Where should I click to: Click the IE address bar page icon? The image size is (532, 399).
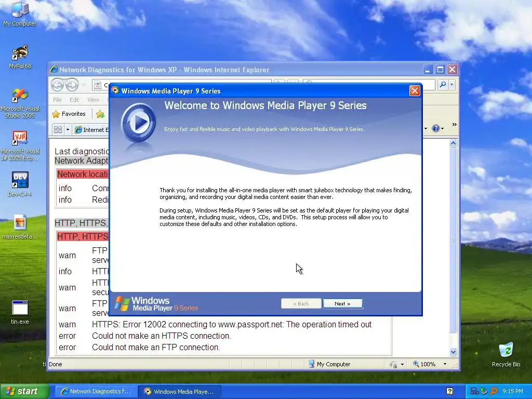[97, 85]
